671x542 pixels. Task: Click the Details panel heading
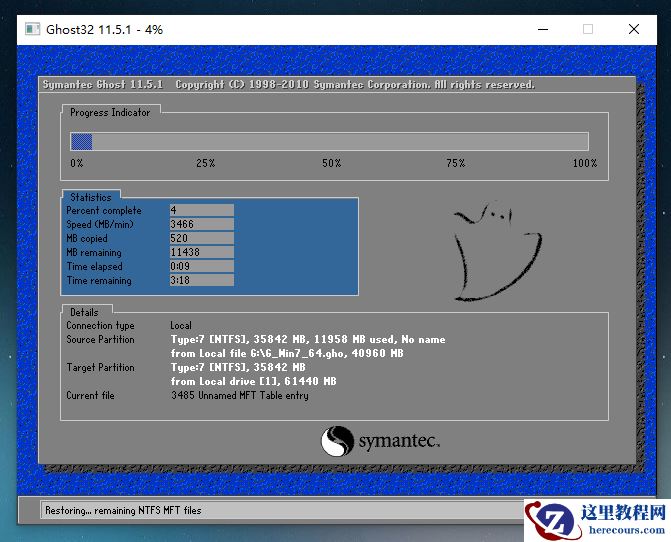click(x=84, y=312)
